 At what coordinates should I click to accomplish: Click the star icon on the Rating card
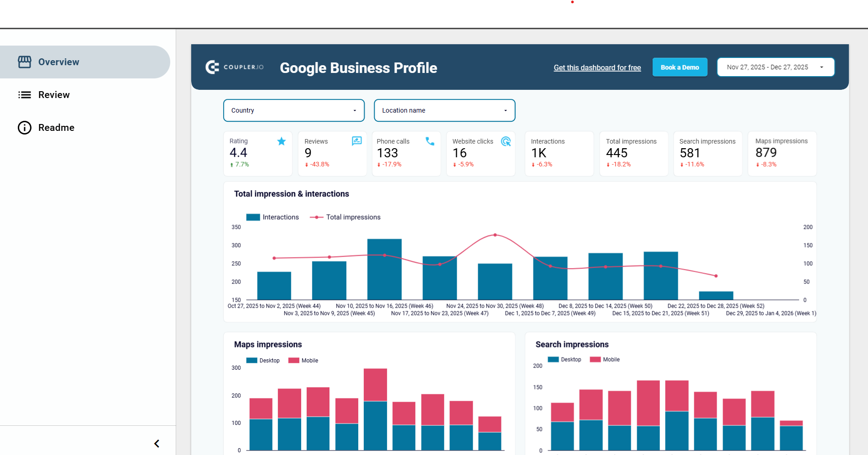click(x=281, y=141)
